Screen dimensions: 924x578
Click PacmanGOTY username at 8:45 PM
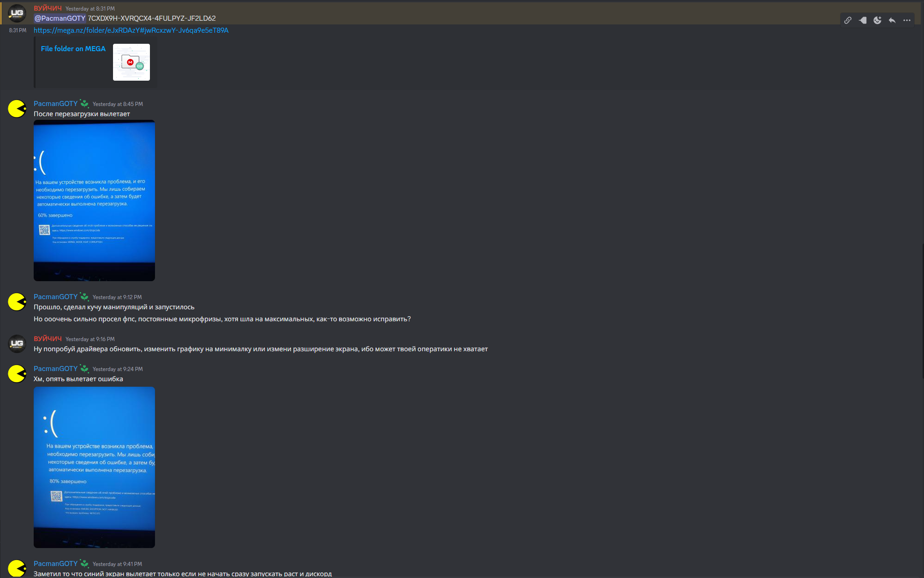[x=55, y=104]
